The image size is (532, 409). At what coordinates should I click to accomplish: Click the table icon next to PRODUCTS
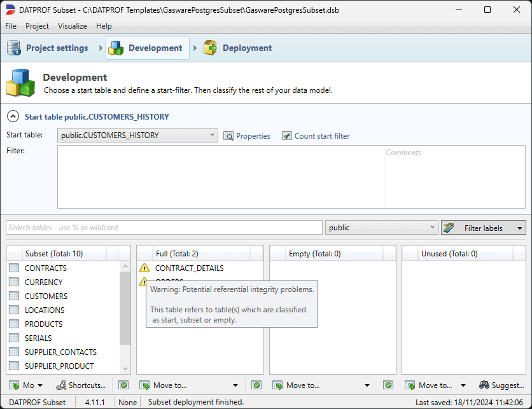14,324
